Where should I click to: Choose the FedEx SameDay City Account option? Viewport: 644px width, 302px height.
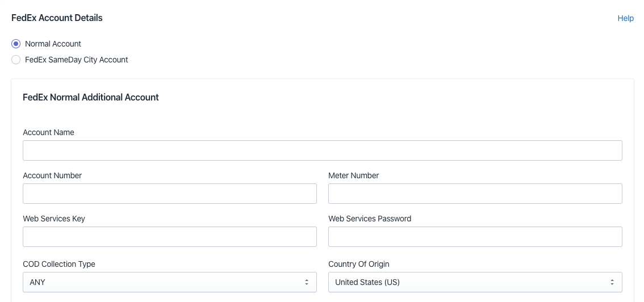coord(16,60)
